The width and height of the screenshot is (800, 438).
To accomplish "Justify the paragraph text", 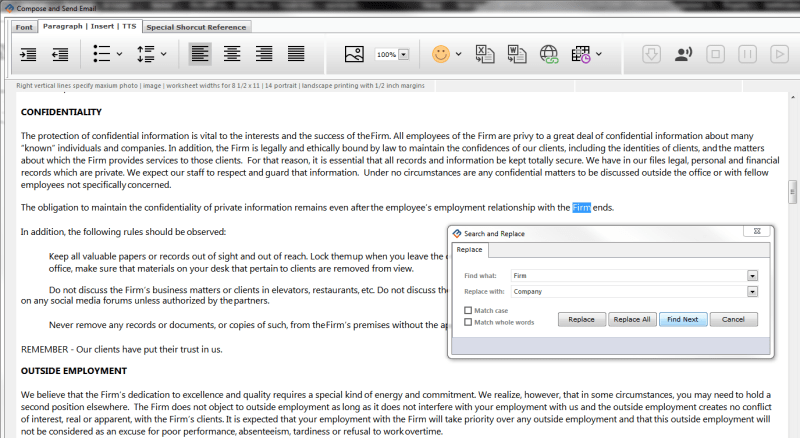I will point(296,54).
